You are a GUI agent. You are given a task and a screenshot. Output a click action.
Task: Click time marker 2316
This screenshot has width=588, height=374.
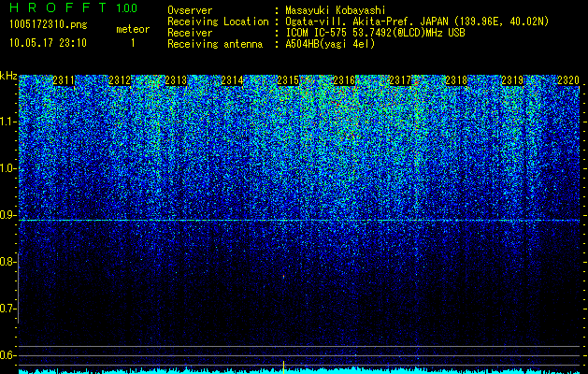pyautogui.click(x=344, y=80)
